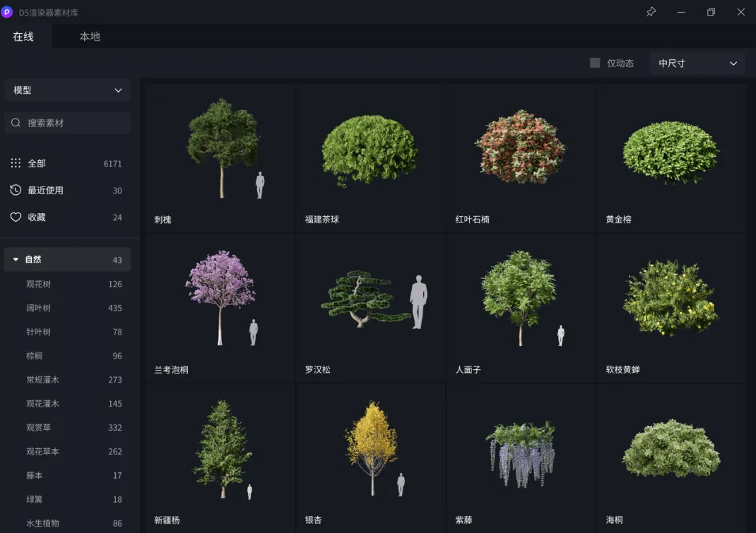This screenshot has height=533, width=756.
Task: Collapse the 自然 category arrow
Action: point(16,260)
